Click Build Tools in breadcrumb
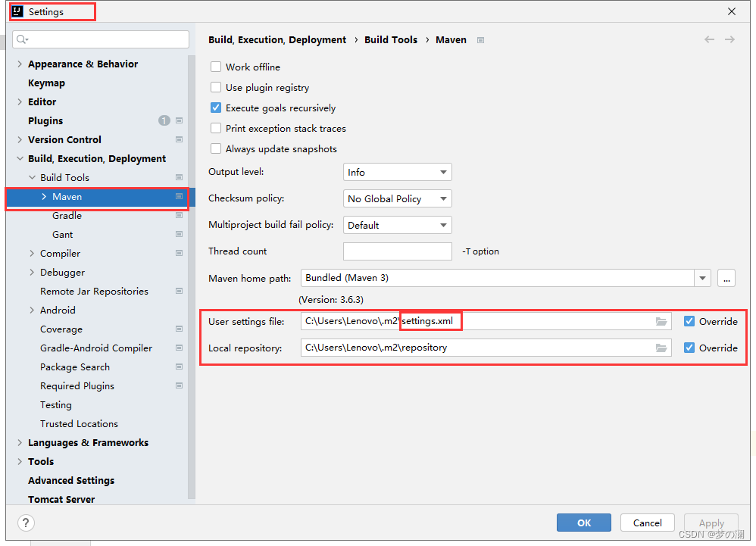The image size is (756, 546). point(391,39)
